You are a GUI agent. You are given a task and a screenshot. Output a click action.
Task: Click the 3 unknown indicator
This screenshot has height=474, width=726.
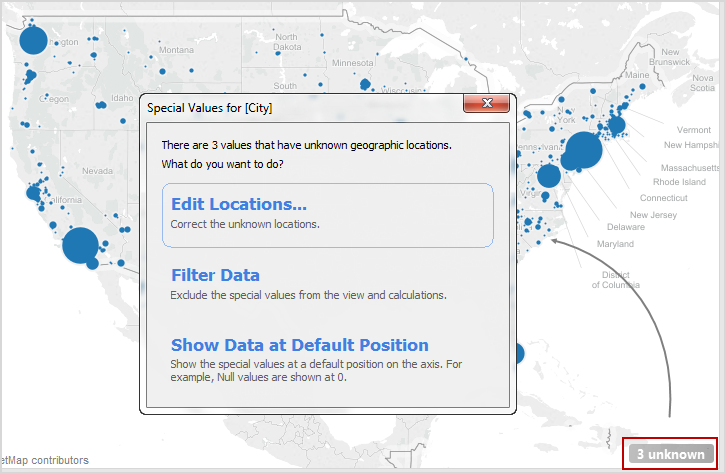click(670, 454)
